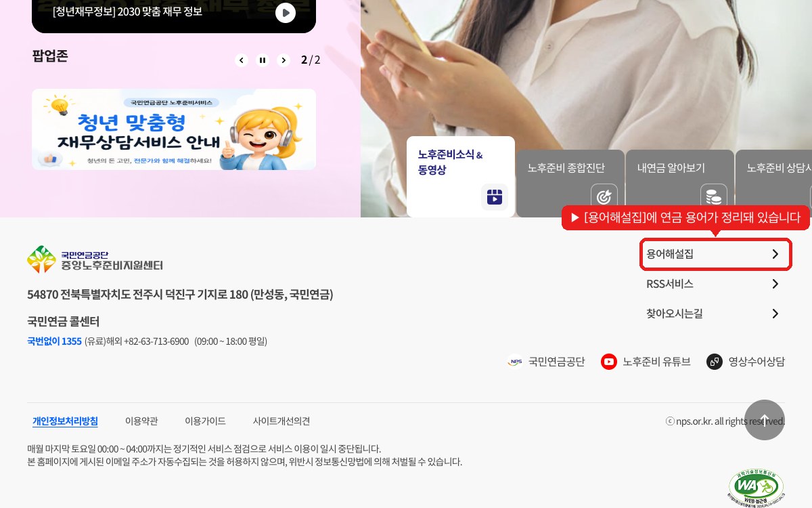Viewport: 812px width, 508px height.
Task: Show the previous popup zone slide
Action: (x=242, y=60)
